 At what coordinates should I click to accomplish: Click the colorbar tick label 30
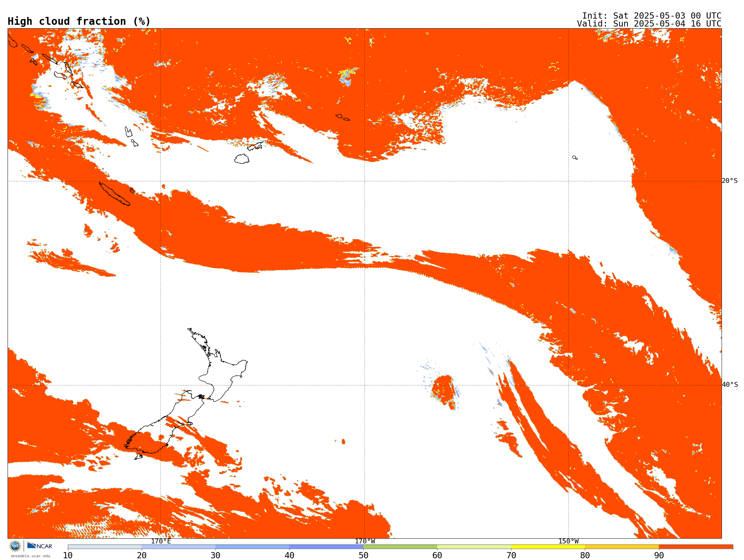pyautogui.click(x=216, y=556)
